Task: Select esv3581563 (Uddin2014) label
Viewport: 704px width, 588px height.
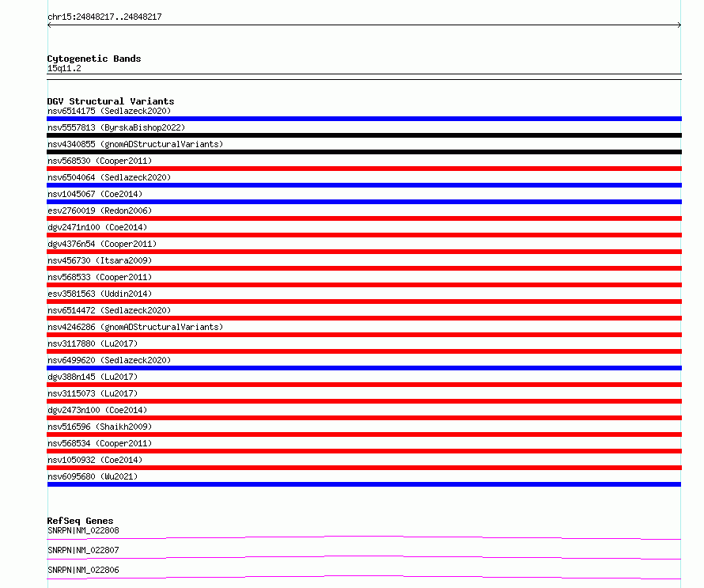Action: pyautogui.click(x=100, y=294)
